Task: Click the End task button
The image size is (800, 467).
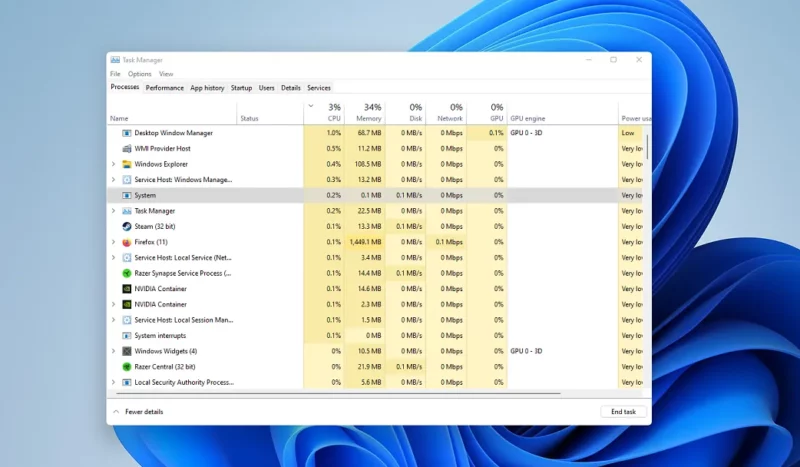Action: click(x=623, y=412)
